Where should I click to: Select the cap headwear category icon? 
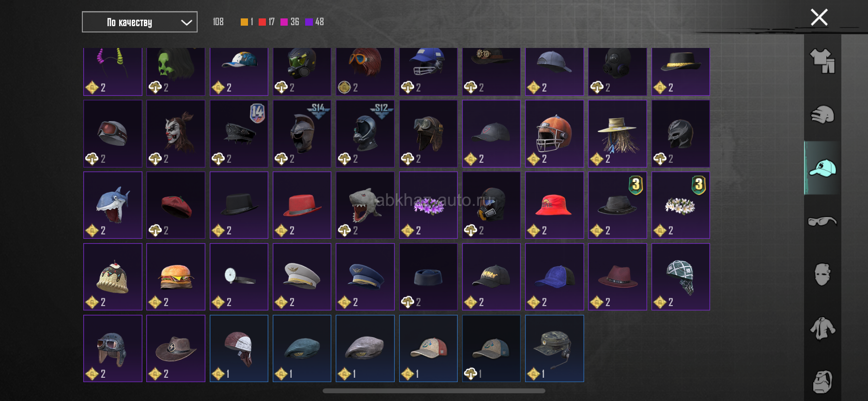click(822, 168)
